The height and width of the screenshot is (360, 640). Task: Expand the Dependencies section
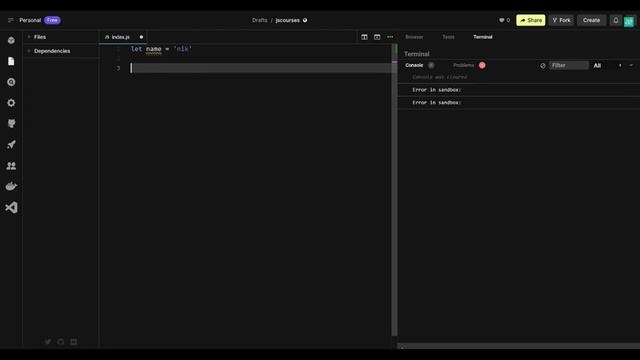tap(61, 51)
